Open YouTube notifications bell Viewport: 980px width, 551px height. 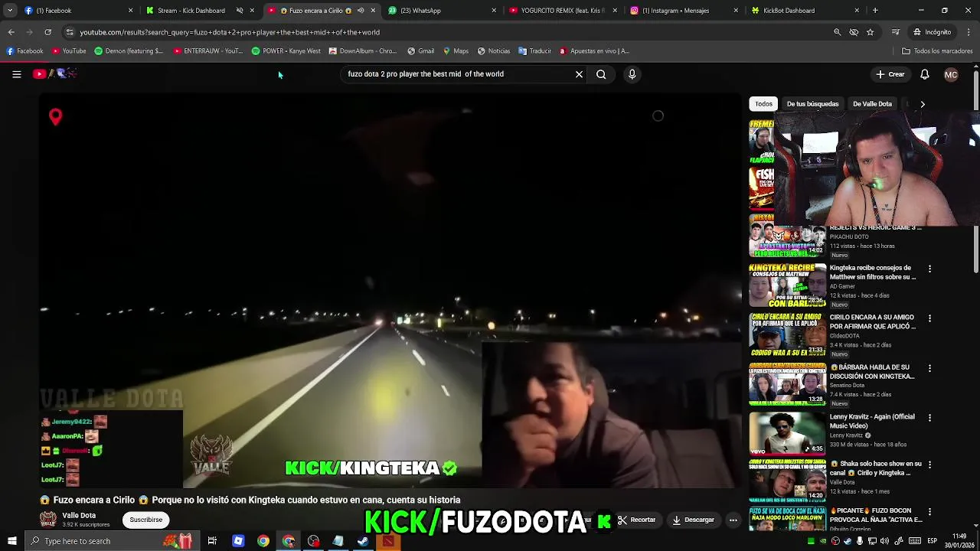point(924,74)
